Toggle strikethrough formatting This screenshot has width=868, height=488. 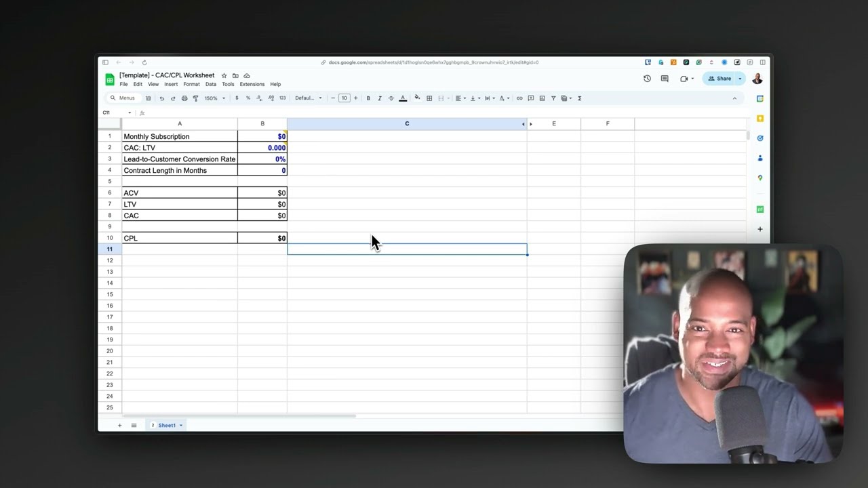(x=391, y=98)
